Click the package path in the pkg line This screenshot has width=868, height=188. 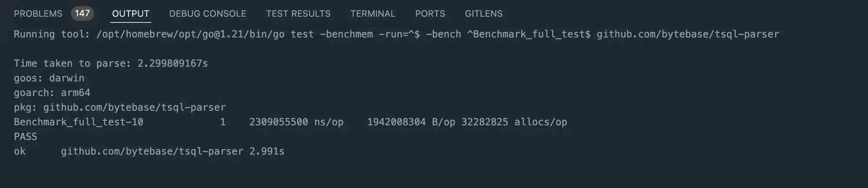click(135, 108)
